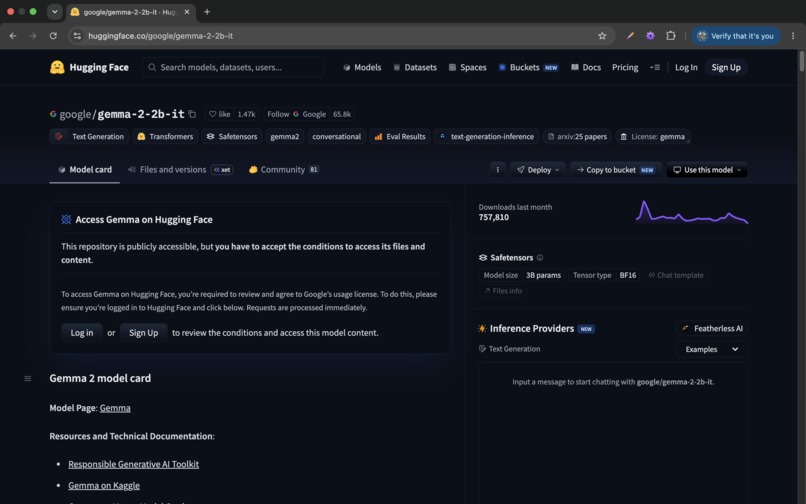This screenshot has width=806, height=504.
Task: Open Responsible Generative AI Toolkit link
Action: tap(134, 464)
